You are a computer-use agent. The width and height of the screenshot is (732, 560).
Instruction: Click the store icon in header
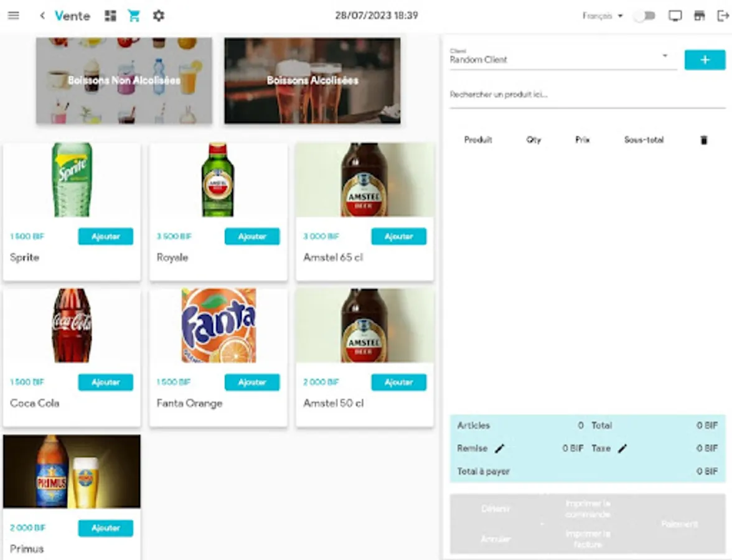[x=700, y=16]
